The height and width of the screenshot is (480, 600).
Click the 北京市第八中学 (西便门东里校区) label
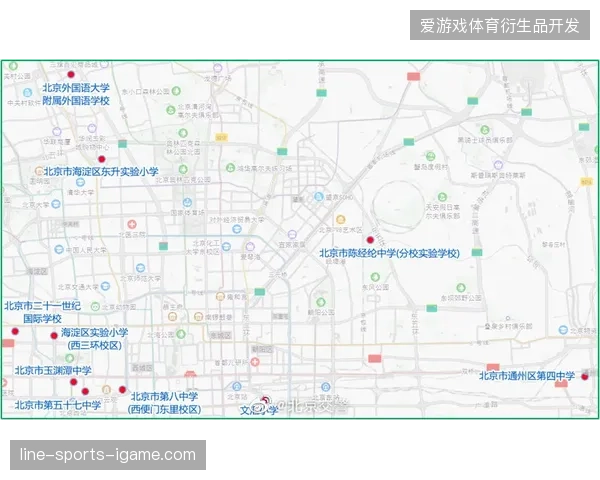(x=164, y=403)
